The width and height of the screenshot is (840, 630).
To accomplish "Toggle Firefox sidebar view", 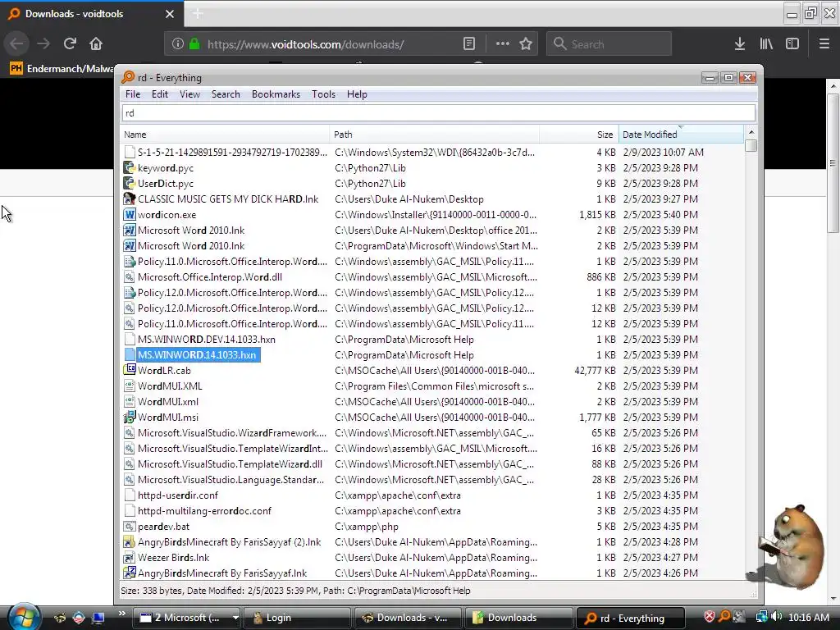I will 792,44.
